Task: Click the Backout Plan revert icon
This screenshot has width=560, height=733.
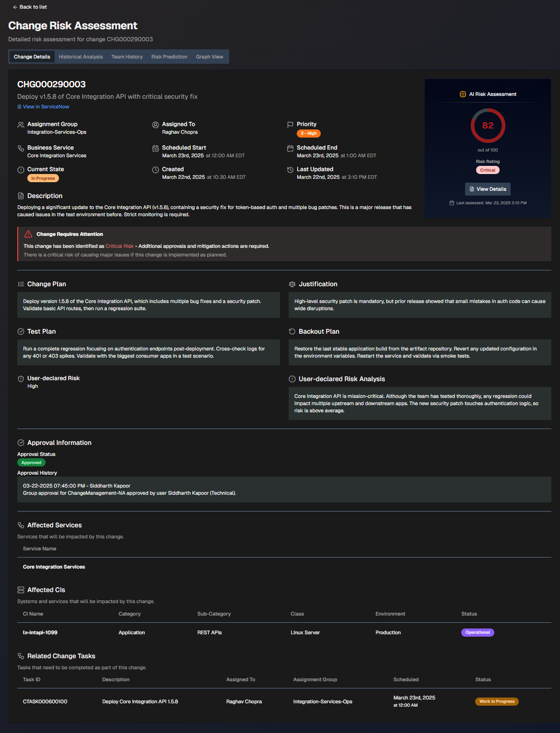Action: pos(292,331)
